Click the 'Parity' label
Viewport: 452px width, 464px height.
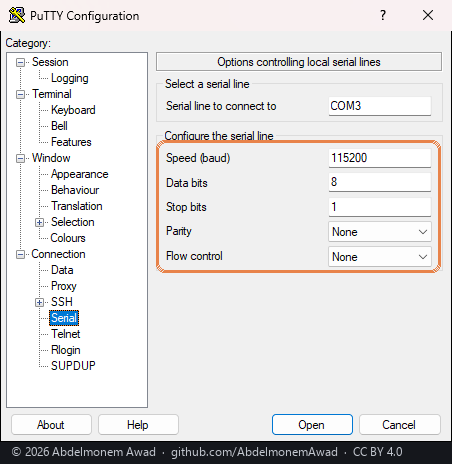[179, 231]
